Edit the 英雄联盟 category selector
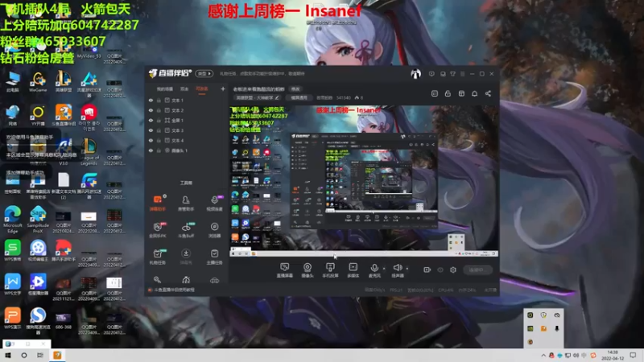The width and height of the screenshot is (644, 362). point(258,97)
